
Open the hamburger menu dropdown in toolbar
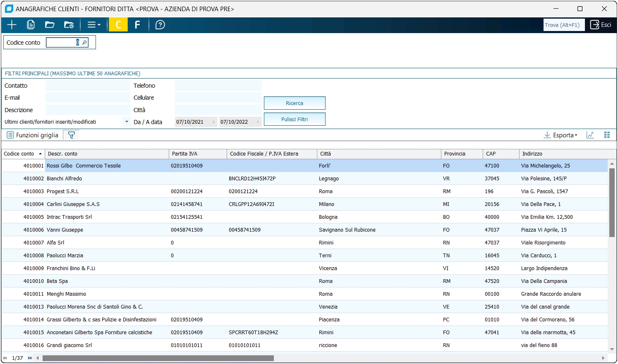pyautogui.click(x=94, y=25)
